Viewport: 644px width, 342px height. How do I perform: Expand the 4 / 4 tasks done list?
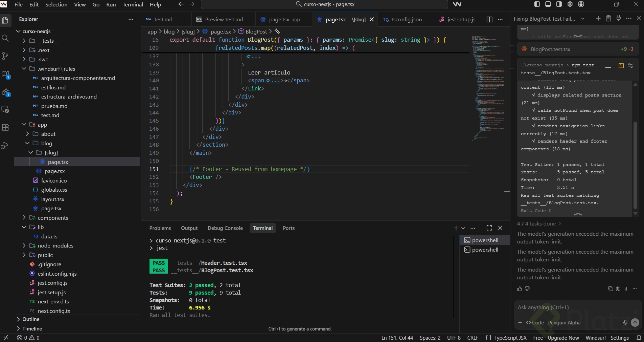539,224
